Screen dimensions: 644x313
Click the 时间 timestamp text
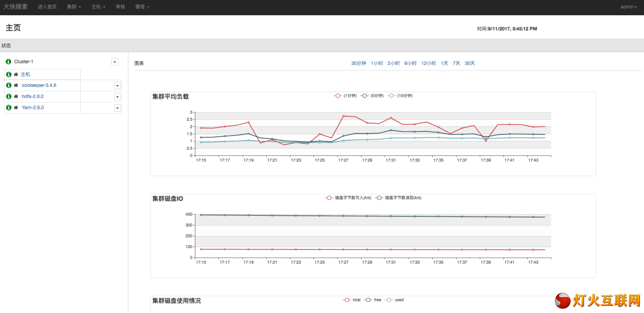507,29
